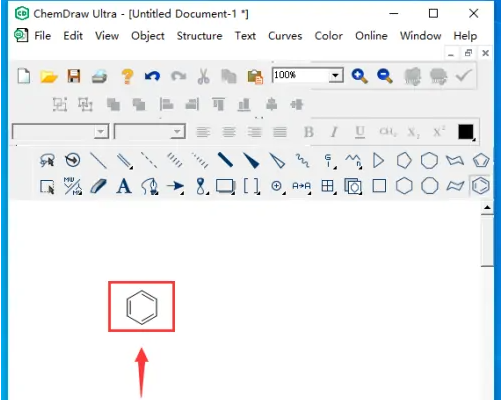The image size is (502, 400).
Task: Undo the last action
Action: point(152,76)
